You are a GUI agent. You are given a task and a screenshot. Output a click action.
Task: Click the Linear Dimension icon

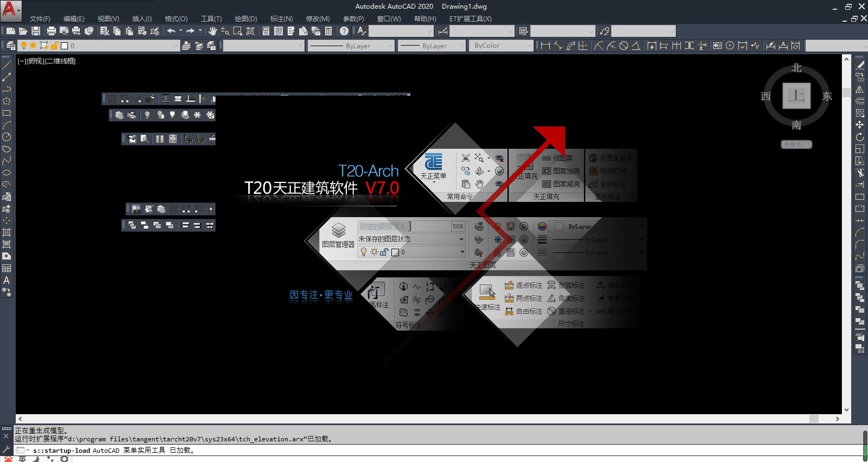click(546, 46)
